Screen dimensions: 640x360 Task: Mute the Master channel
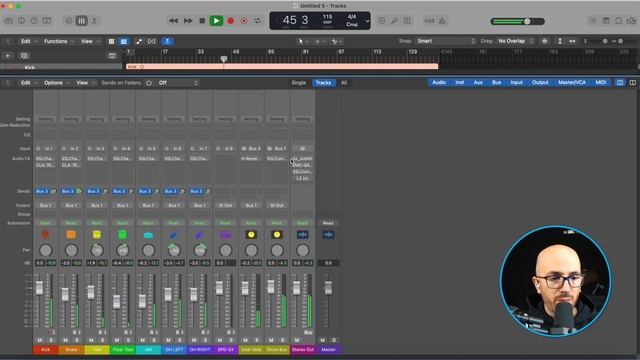(322, 340)
